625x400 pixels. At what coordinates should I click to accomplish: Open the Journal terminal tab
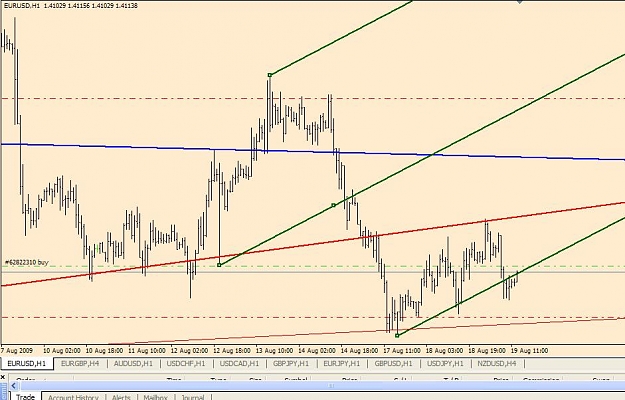click(x=193, y=397)
